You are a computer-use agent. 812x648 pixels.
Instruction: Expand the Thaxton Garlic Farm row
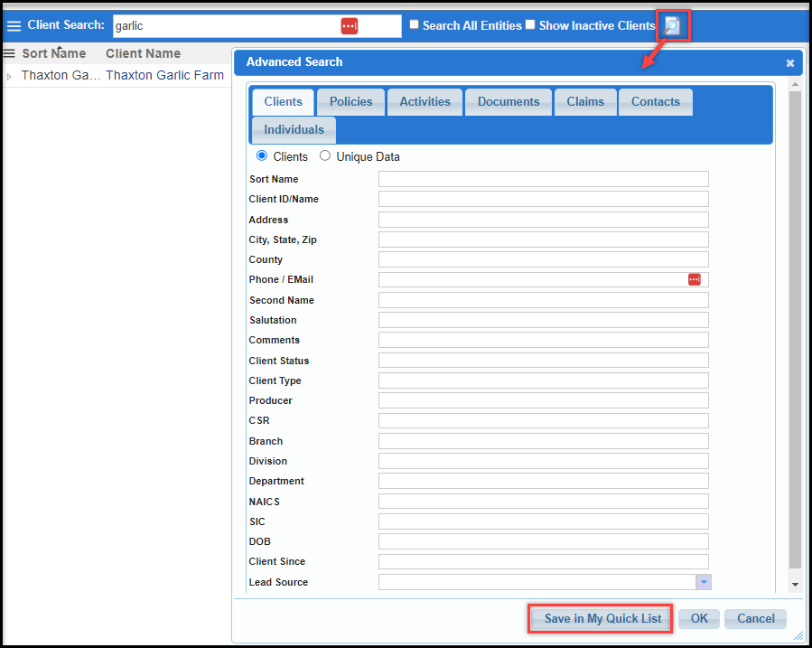pyautogui.click(x=7, y=75)
